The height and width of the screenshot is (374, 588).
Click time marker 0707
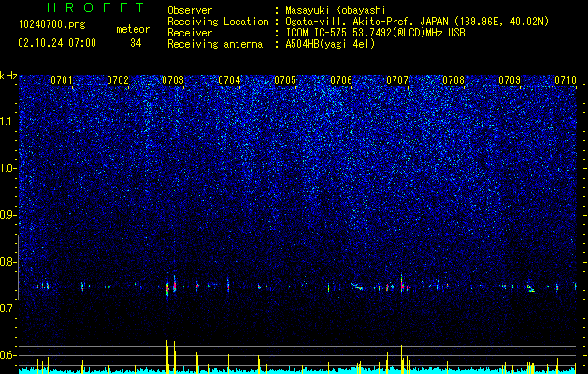pos(397,80)
